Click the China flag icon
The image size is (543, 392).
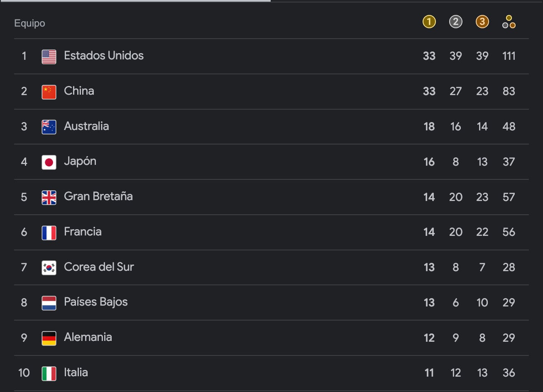pyautogui.click(x=49, y=92)
